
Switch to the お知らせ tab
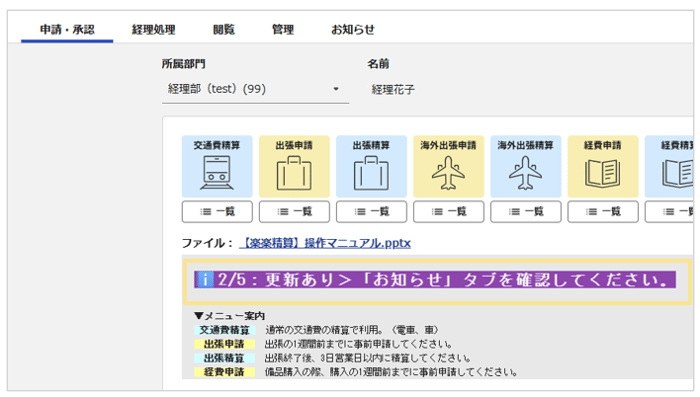(353, 29)
